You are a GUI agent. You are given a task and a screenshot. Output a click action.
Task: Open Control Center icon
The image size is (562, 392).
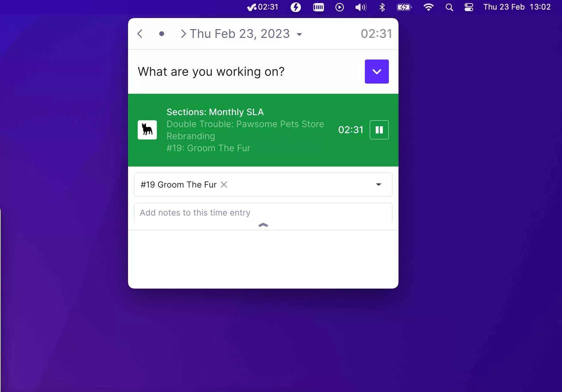tap(469, 7)
